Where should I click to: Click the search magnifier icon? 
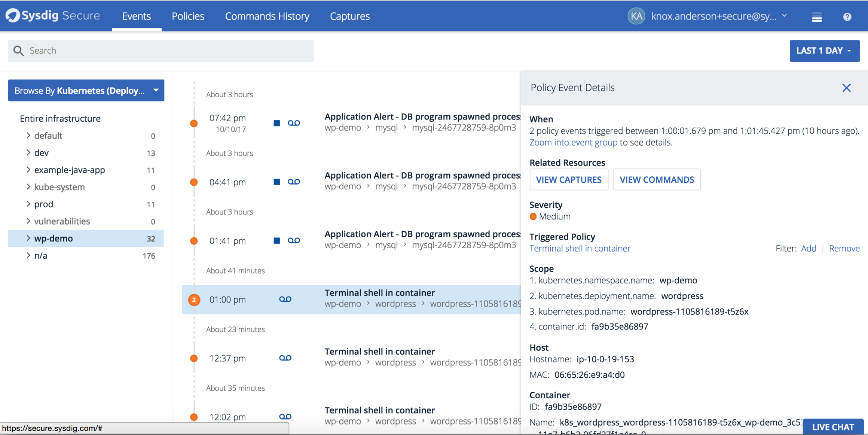pos(18,51)
